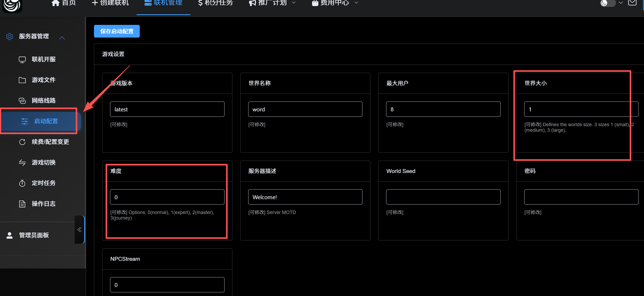Expand the 费用中心 dropdown arrow
644x296 pixels.
[x=356, y=3]
